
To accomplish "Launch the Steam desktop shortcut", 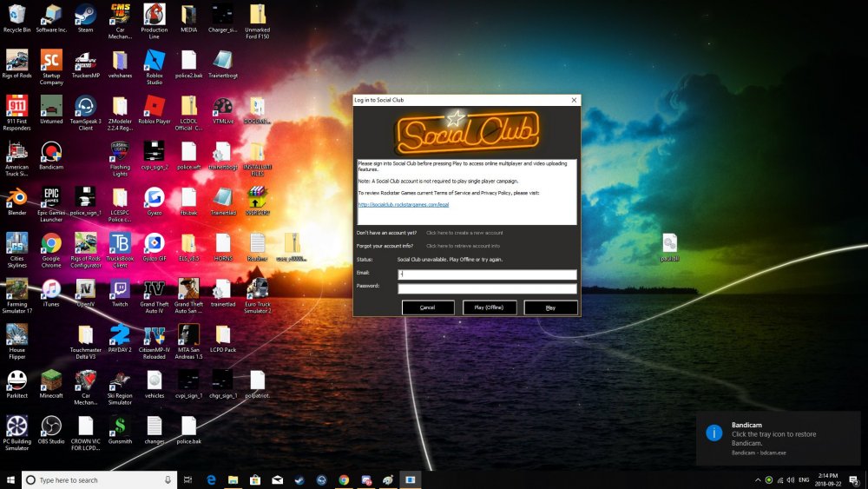I will click(x=85, y=18).
